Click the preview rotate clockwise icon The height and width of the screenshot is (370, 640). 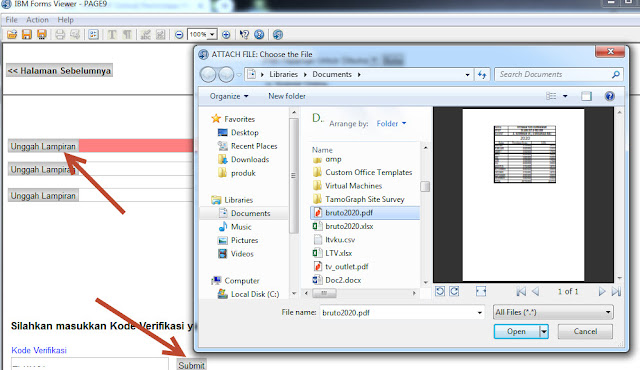click(454, 291)
